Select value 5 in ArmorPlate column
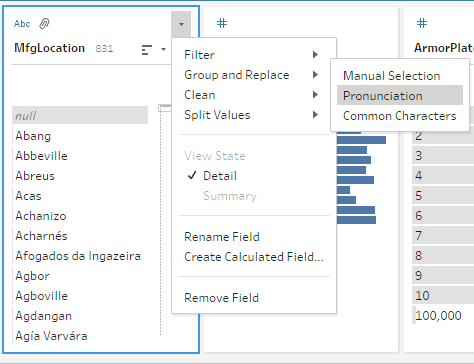 pyautogui.click(x=443, y=196)
